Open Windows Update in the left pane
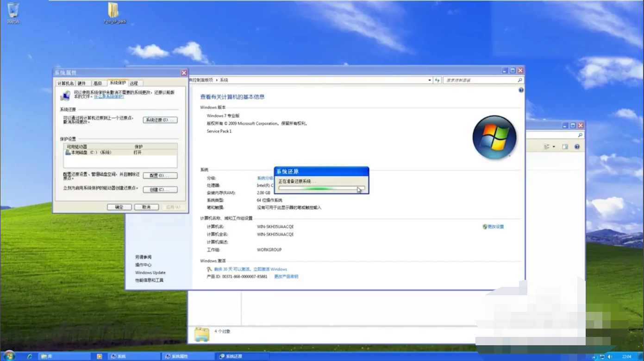Screen dimensions: 644x361 click(x=150, y=272)
